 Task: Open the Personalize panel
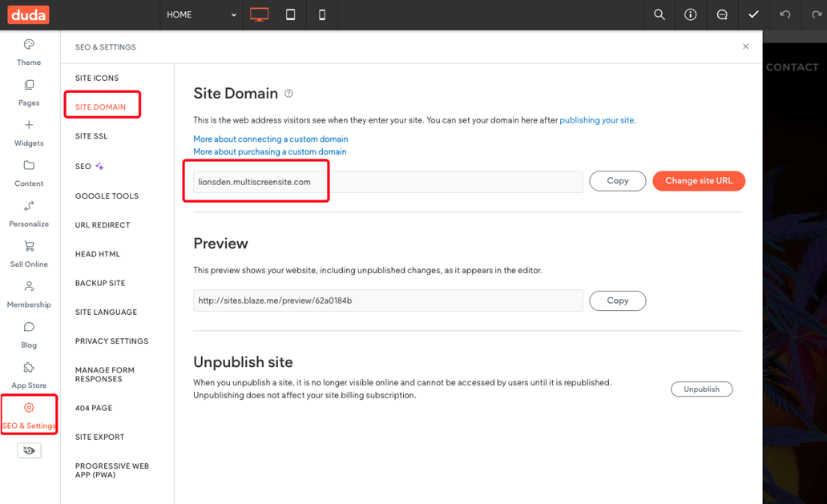click(28, 212)
